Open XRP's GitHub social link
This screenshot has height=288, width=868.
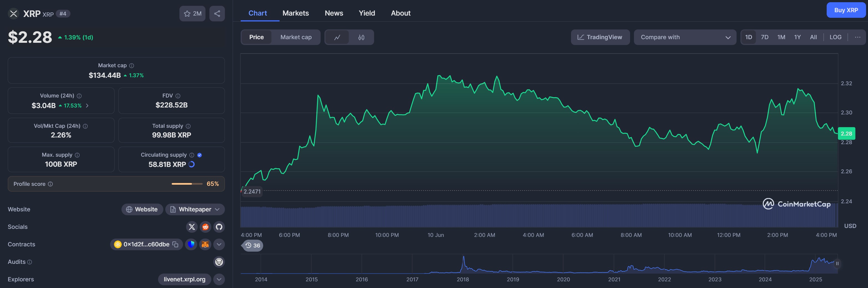pos(219,227)
